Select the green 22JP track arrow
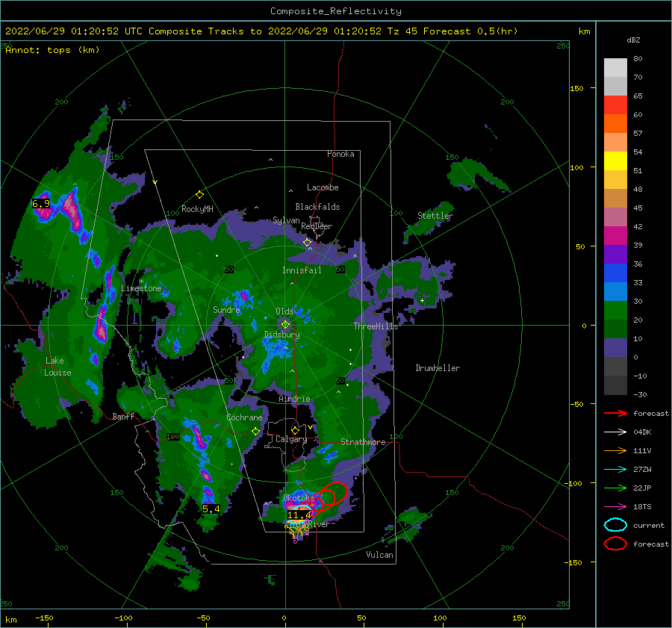 pos(615,488)
